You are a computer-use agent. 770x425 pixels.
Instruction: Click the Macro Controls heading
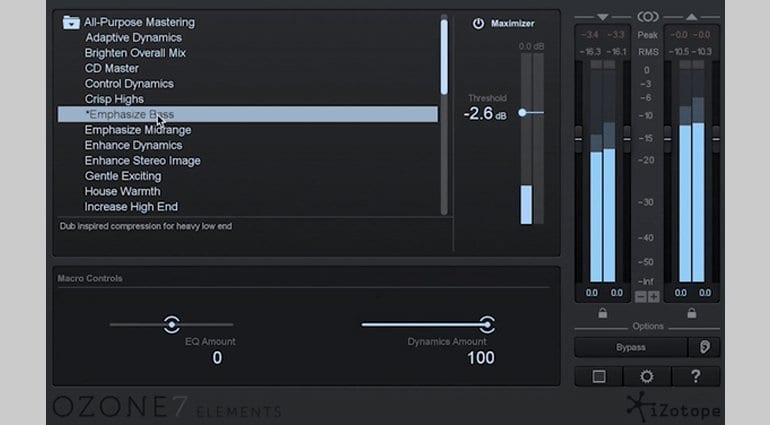click(90, 279)
